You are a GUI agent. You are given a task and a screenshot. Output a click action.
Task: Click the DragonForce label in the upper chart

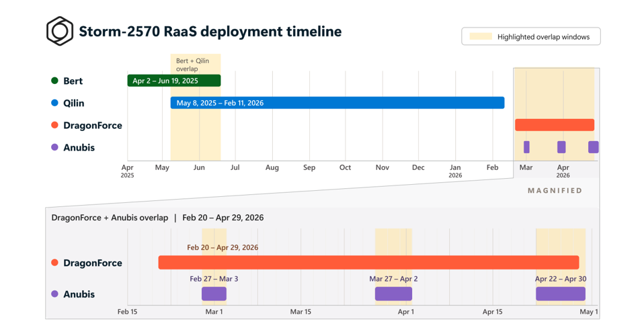93,125
